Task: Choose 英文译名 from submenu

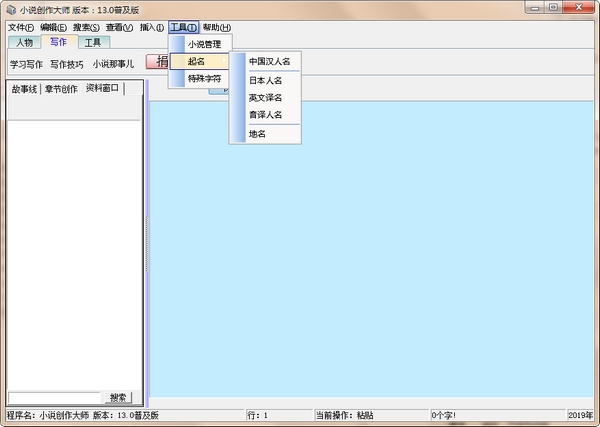Action: 265,98
